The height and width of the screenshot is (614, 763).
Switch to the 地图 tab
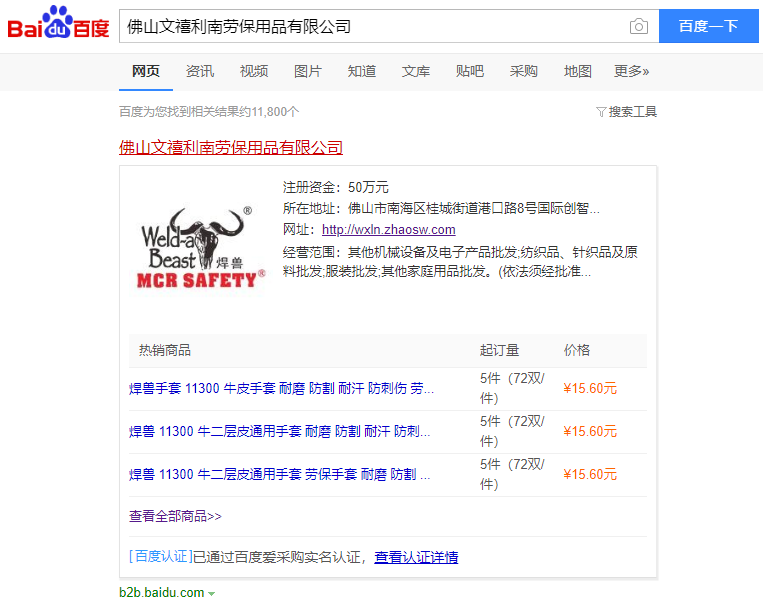[x=578, y=72]
